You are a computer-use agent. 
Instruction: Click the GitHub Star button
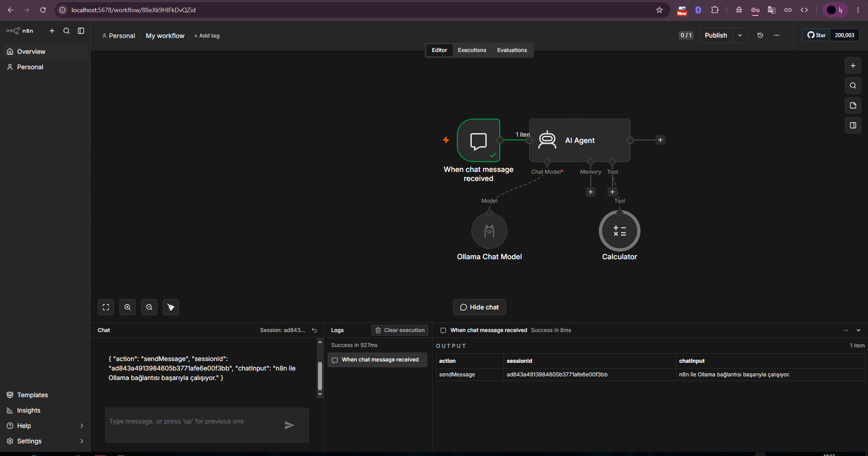816,35
